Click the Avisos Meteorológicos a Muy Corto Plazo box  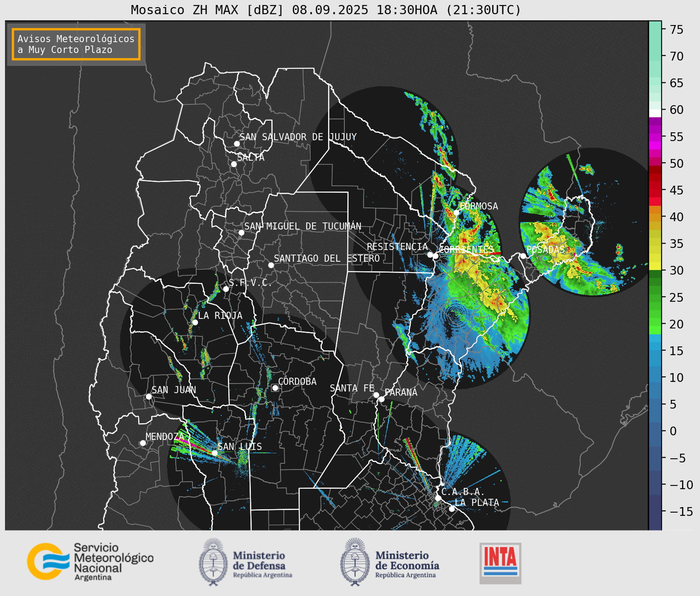(x=76, y=44)
